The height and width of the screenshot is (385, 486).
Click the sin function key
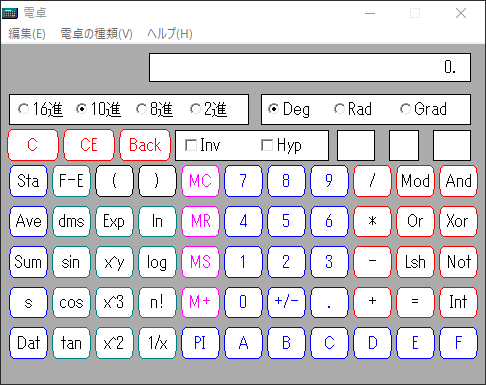(71, 262)
